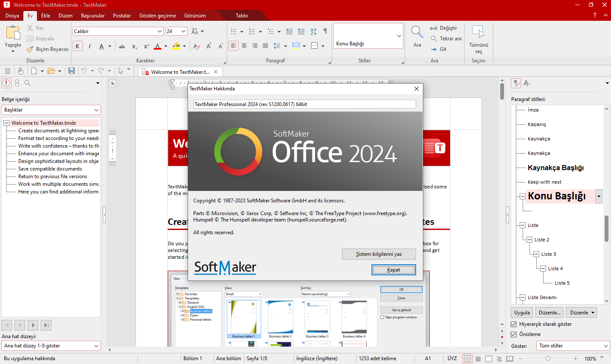The image size is (611, 364).
Task: Click the line spacing icon
Action: click(277, 46)
